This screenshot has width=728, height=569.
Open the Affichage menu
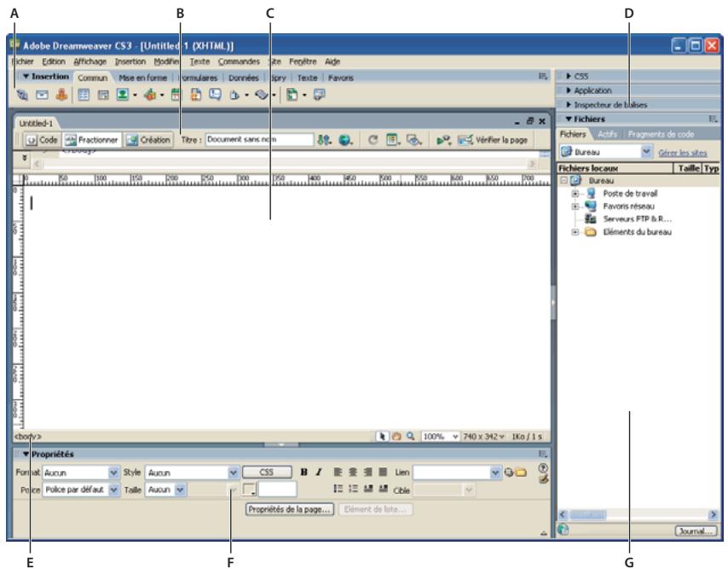(90, 61)
